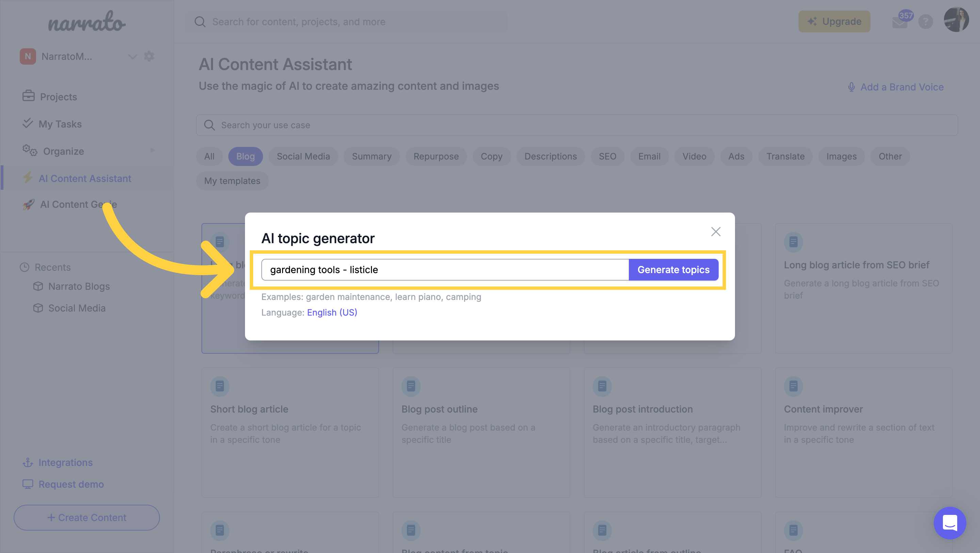Select the Blog filter tab
The width and height of the screenshot is (980, 553).
[245, 156]
